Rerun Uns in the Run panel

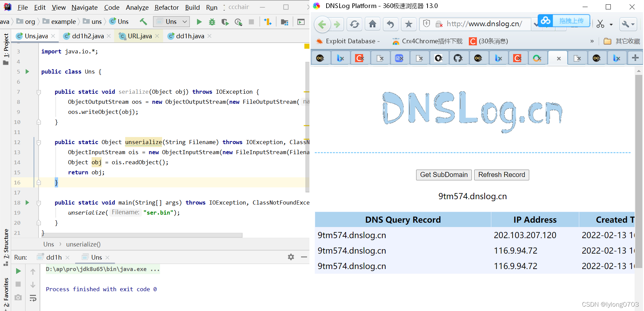pos(18,271)
